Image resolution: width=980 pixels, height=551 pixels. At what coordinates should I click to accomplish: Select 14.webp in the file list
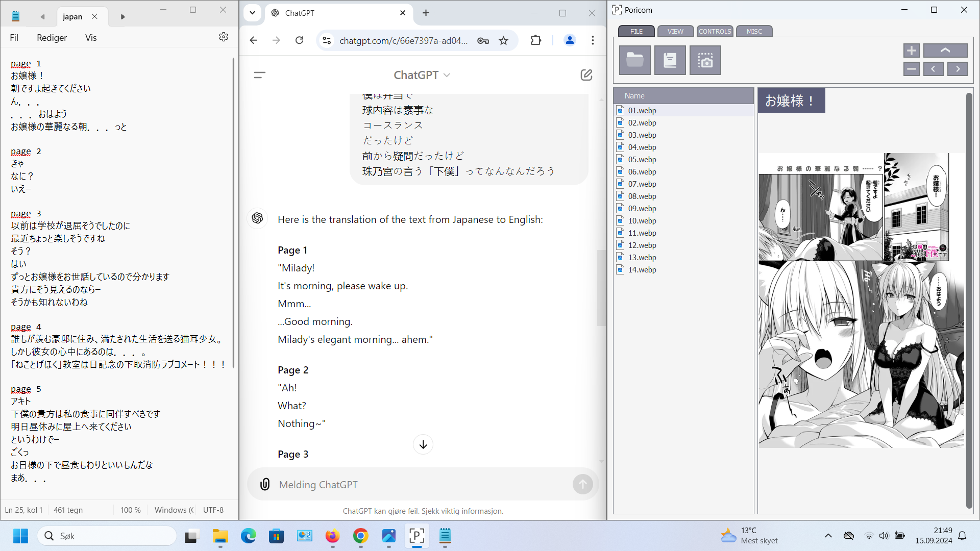point(683,270)
